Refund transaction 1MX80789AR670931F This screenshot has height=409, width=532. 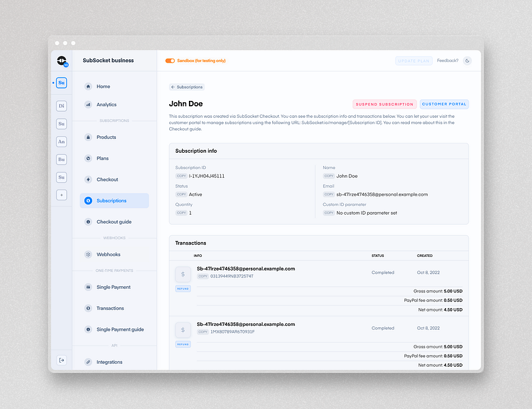click(x=183, y=344)
